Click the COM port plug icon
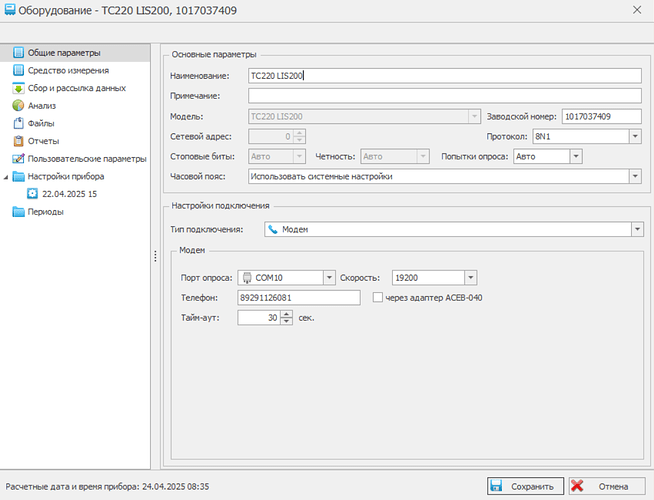Screen dimensions: 654x500 tap(247, 278)
